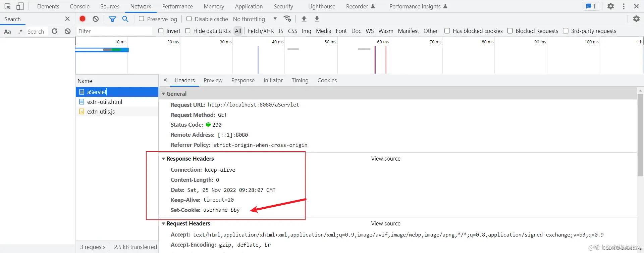The width and height of the screenshot is (644, 253).
Task: Collapse the Response Headers section
Action: [x=163, y=159]
